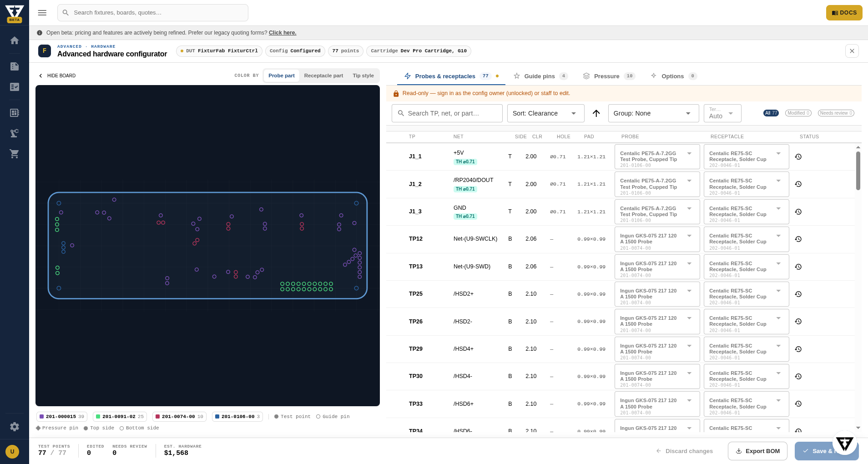Revert history icon for TP29 row
The height and width of the screenshot is (464, 868).
coord(798,349)
